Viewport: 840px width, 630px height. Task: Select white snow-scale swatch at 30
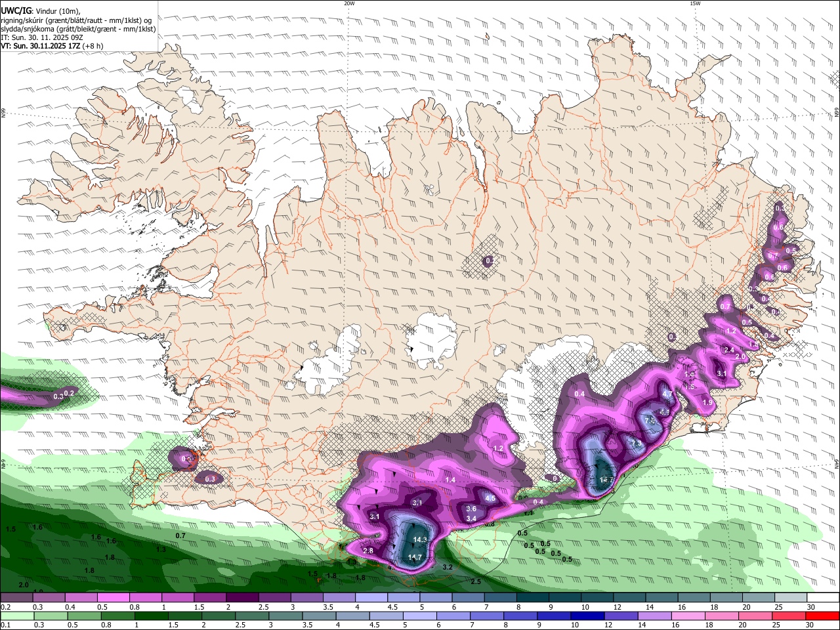pyautogui.click(x=824, y=598)
